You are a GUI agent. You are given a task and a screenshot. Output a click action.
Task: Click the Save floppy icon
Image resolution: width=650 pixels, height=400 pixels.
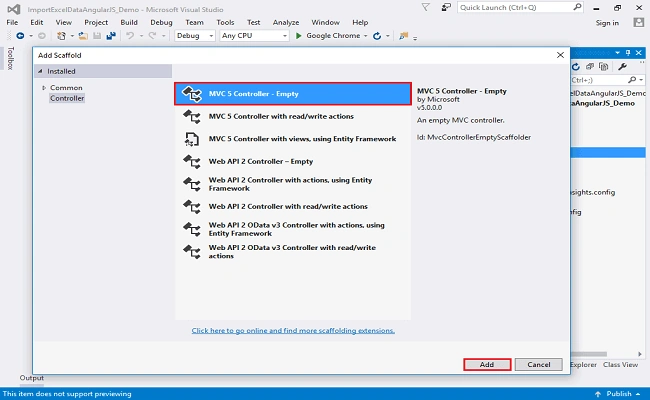(97, 36)
